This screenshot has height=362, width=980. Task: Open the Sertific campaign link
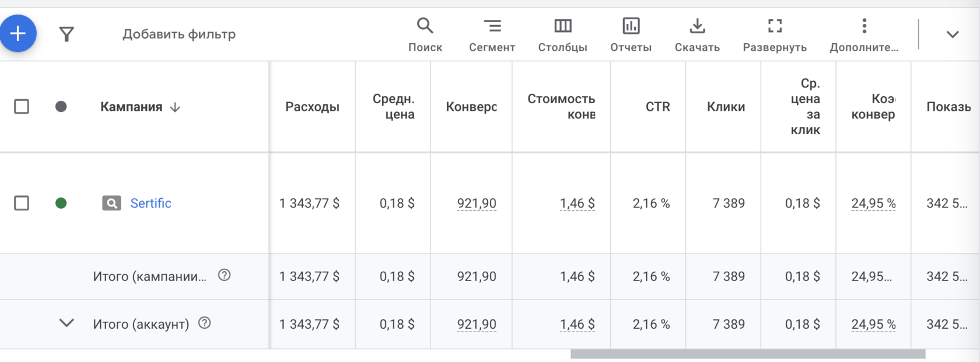click(x=150, y=203)
